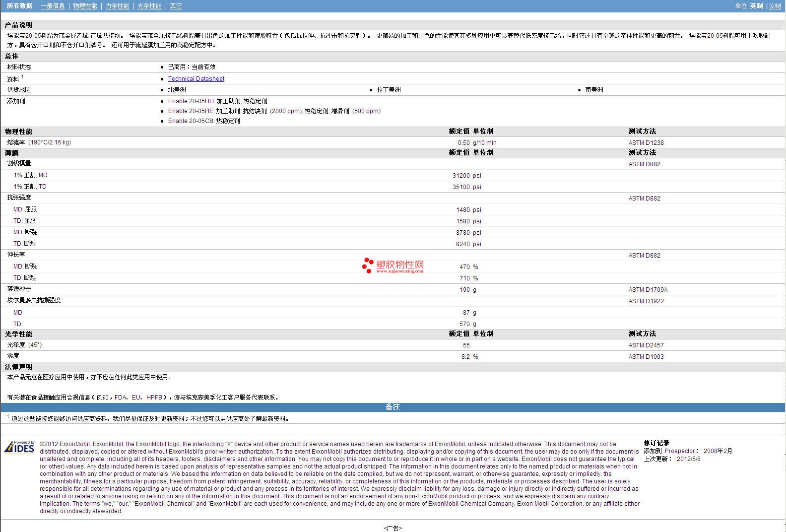The height and width of the screenshot is (532, 786).
Task: Click the <广告> label at page bottom
Action: click(x=393, y=528)
